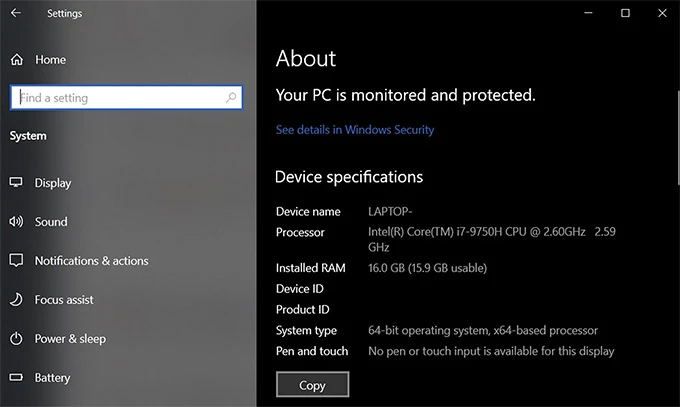680x407 pixels.
Task: Click the search magnifier icon
Action: click(231, 98)
